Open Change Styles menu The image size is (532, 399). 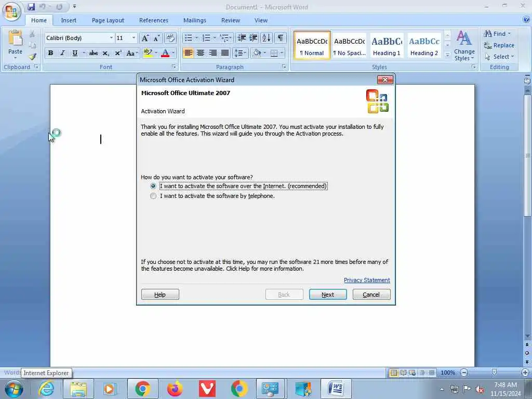(464, 46)
